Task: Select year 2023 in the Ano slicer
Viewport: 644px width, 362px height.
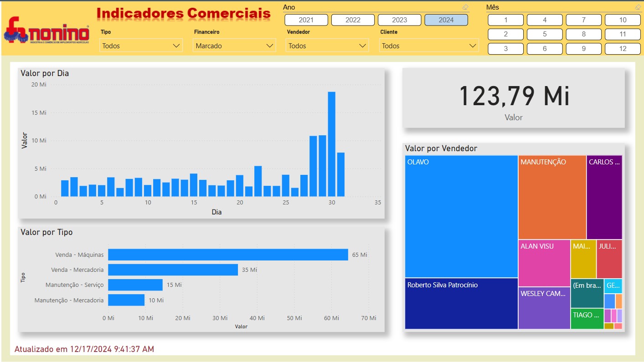Action: [x=399, y=20]
